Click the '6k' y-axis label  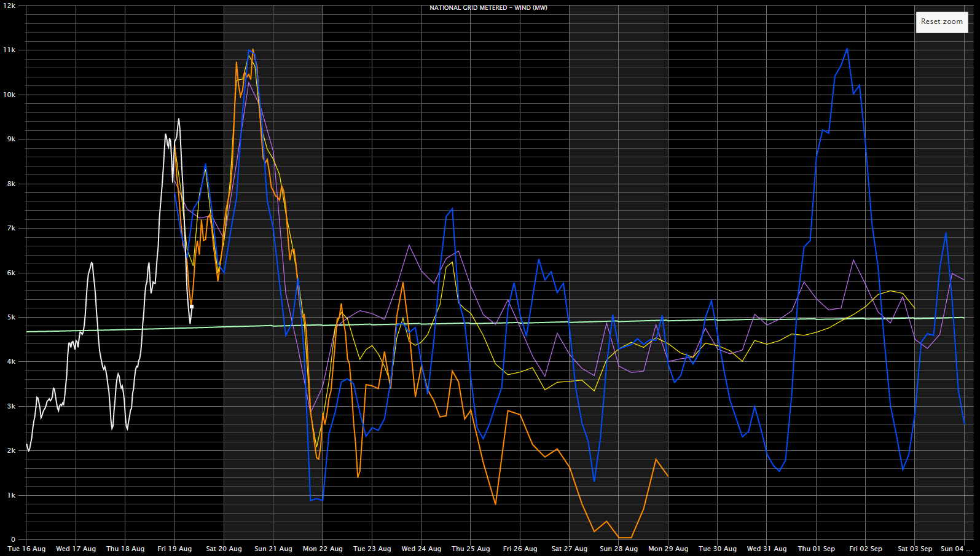[11, 273]
